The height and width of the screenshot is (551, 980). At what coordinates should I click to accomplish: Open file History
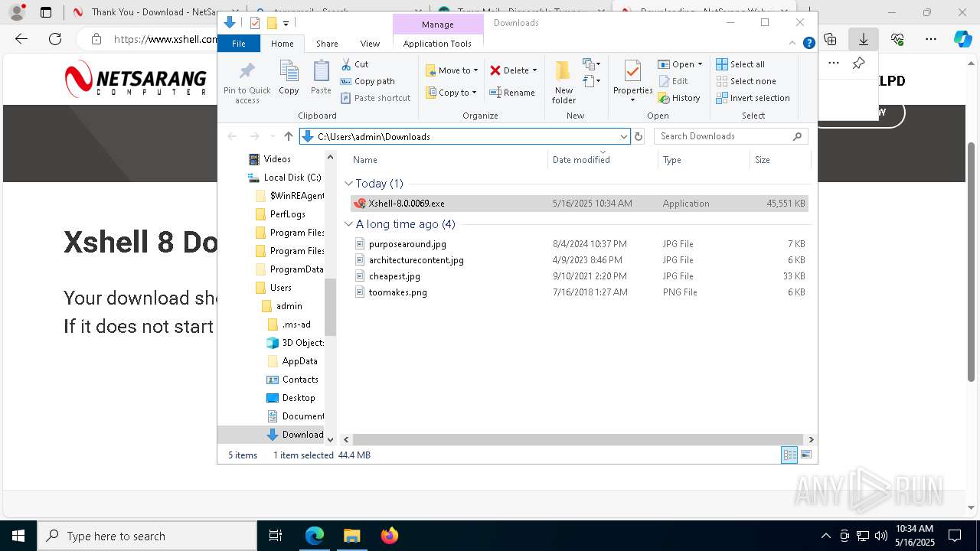click(x=679, y=98)
